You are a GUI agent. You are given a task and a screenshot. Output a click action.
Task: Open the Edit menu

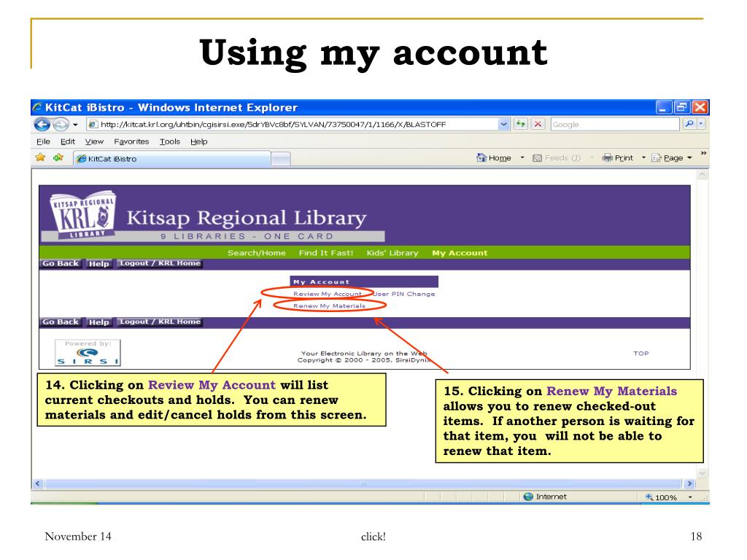coord(68,141)
